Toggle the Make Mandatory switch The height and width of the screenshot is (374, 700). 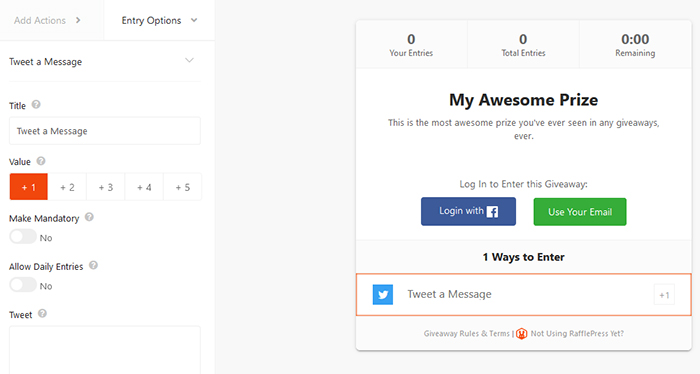(23, 237)
